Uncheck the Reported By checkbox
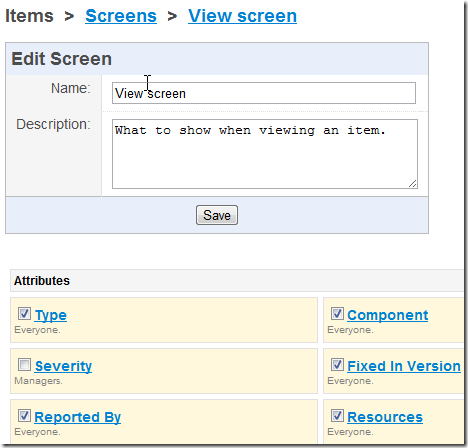468x448 pixels. coord(24,415)
